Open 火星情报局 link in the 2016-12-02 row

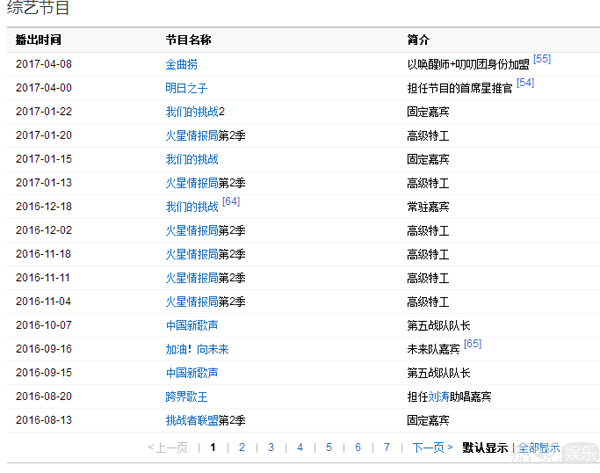[192, 230]
